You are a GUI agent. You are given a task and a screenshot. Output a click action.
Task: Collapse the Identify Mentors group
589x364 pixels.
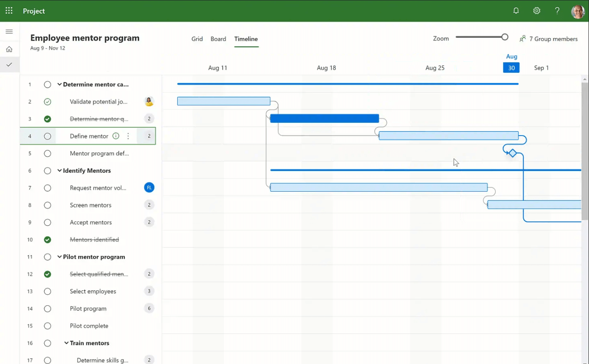coord(60,171)
